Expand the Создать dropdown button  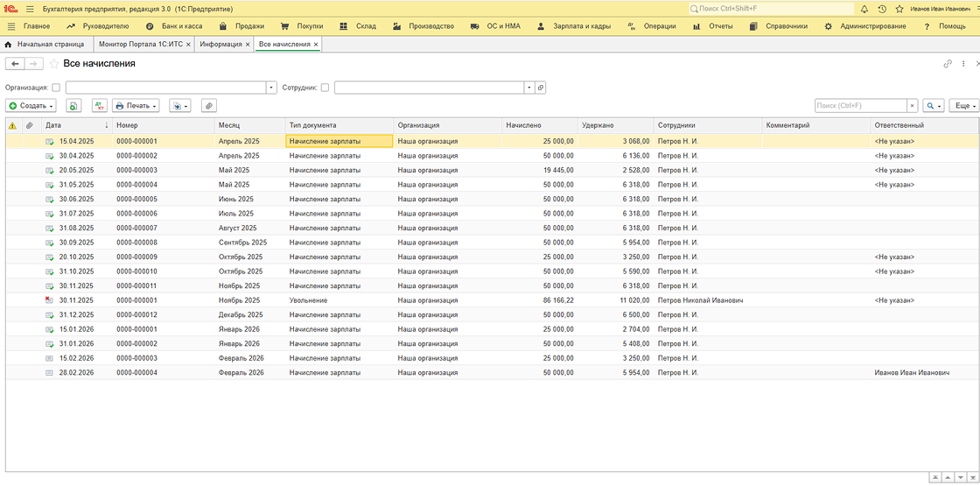31,105
